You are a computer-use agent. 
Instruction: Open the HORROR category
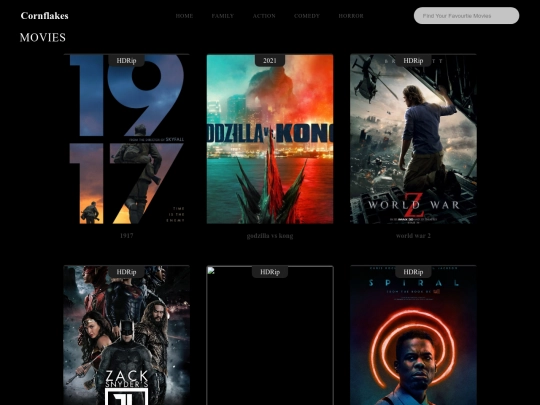click(351, 16)
